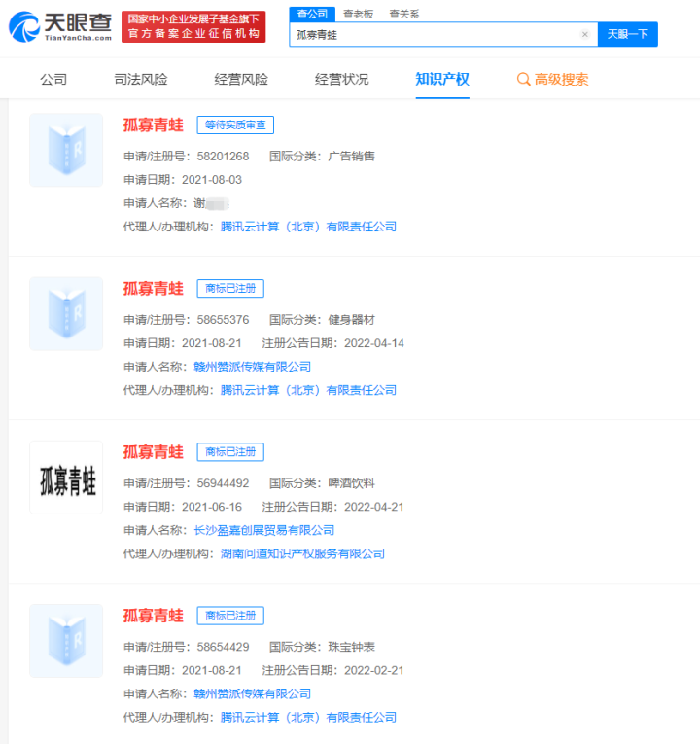Select registration number 58201268

click(x=223, y=157)
